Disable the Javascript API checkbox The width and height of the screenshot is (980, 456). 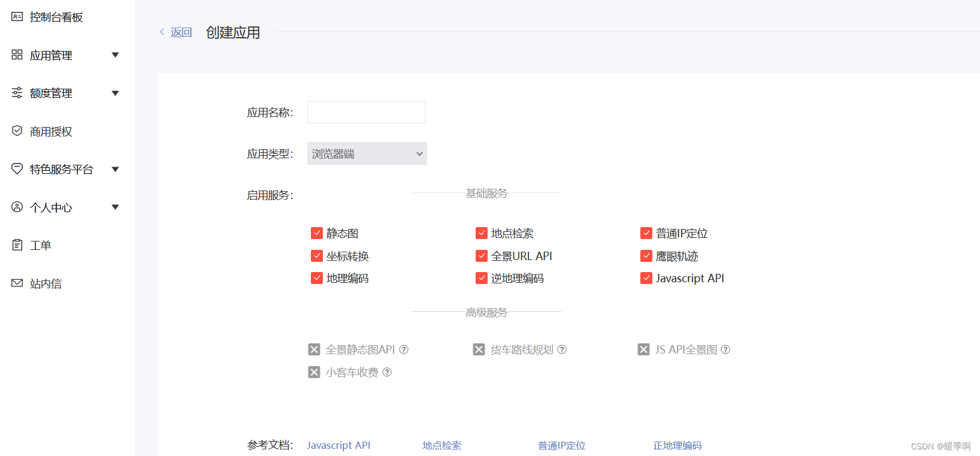646,278
